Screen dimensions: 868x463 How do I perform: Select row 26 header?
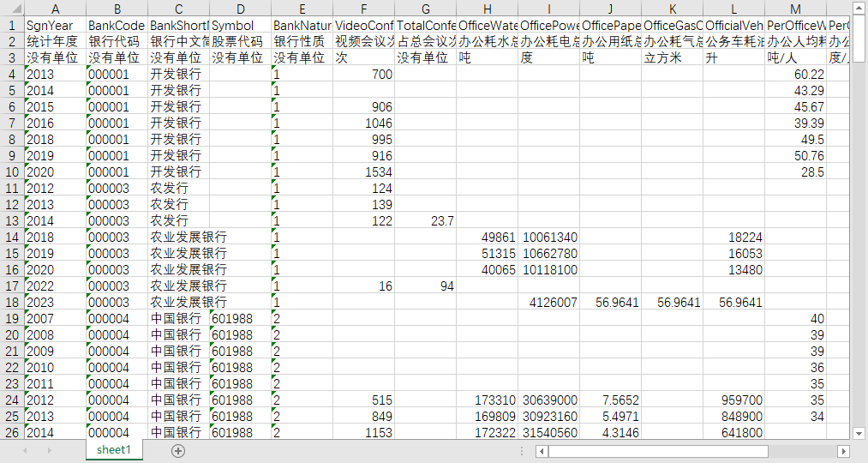click(12, 432)
